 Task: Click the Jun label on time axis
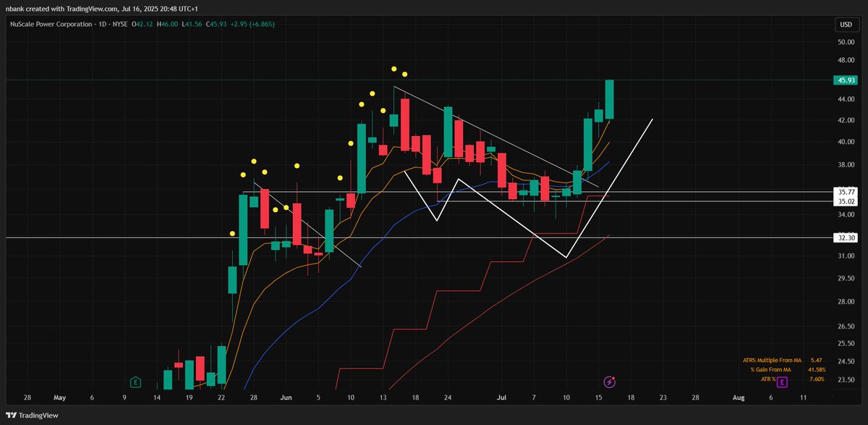coord(286,397)
